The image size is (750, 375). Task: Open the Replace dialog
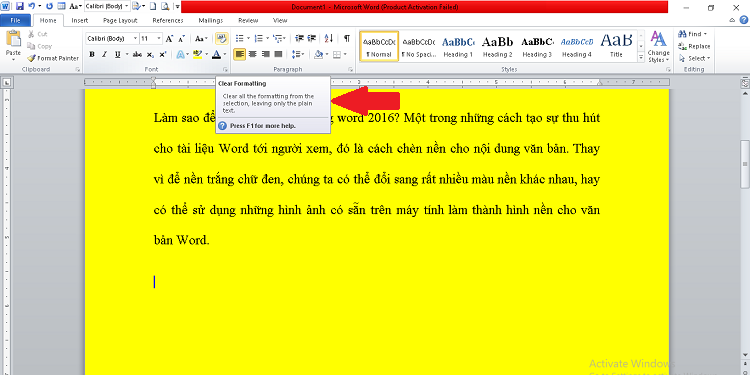[695, 46]
